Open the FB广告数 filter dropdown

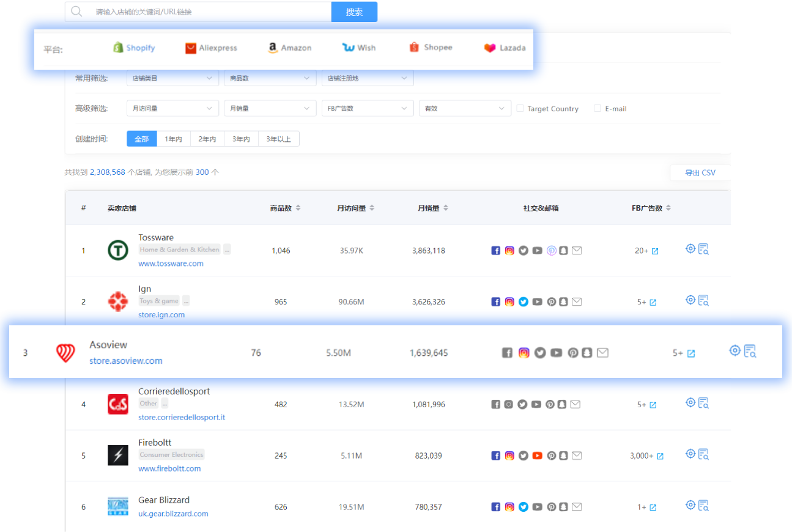pos(368,108)
